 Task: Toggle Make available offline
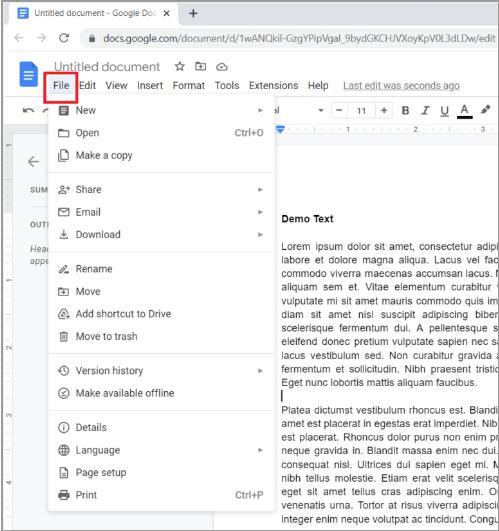click(x=161, y=393)
